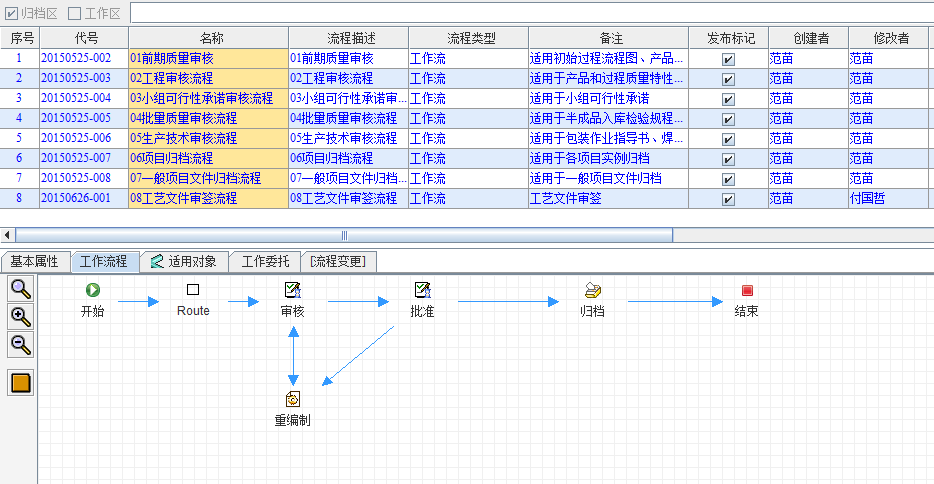
Task: Toggle the 工作区 checkbox
Action: 74,13
